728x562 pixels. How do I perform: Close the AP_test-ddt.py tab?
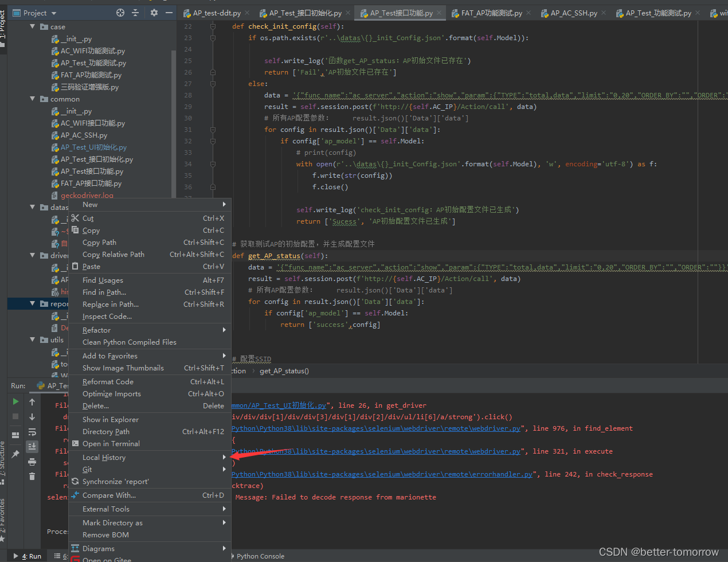[x=247, y=13]
